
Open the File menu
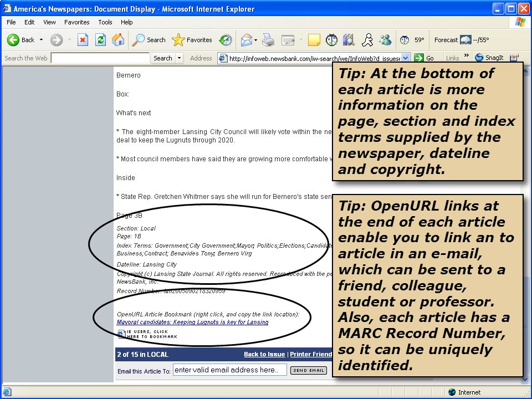(x=11, y=22)
